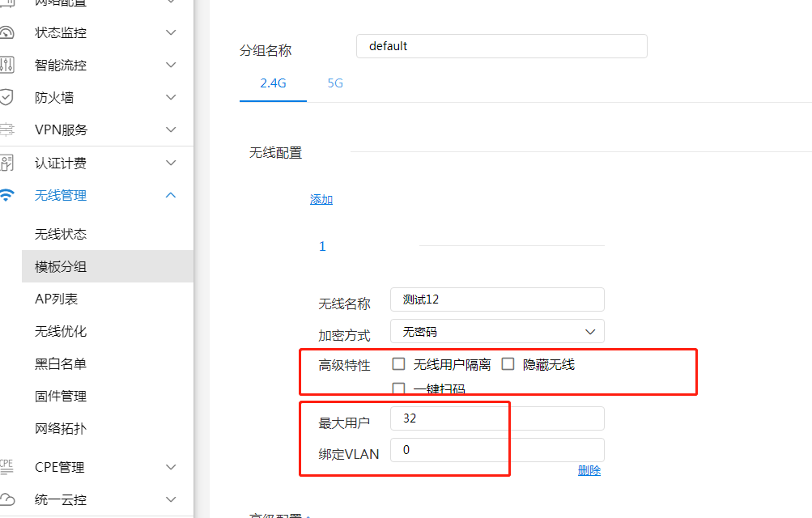
Task: Click the 最大用户 input field
Action: coord(497,418)
